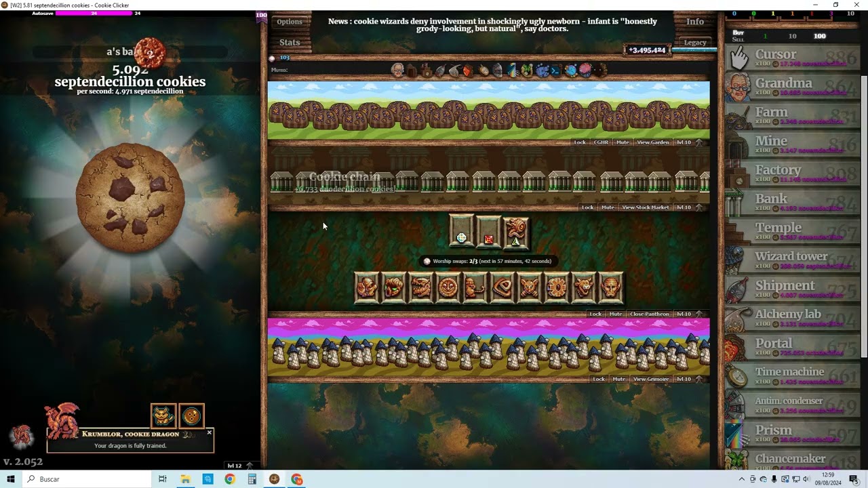868x488 pixels.
Task: Select the Cyclius sun-face god icon
Action: 448,287
